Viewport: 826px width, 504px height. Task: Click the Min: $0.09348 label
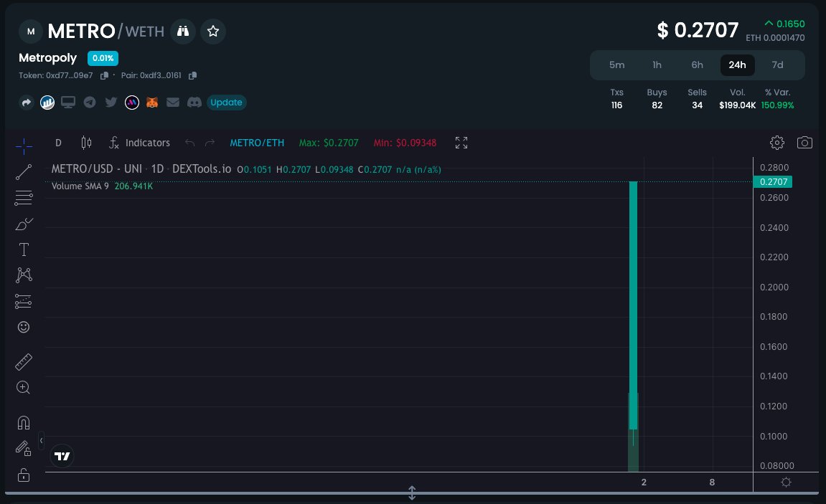click(x=405, y=143)
